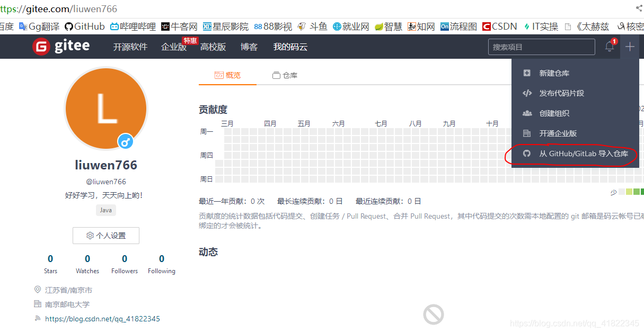Click the 动态 heading
Screen dimensions: 644x333
(x=208, y=252)
